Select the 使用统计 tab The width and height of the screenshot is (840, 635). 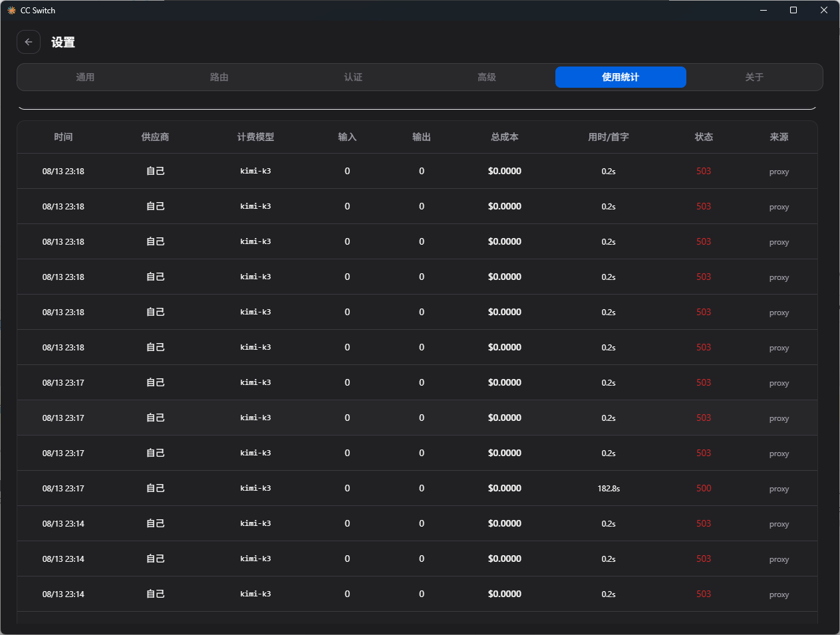coord(621,77)
